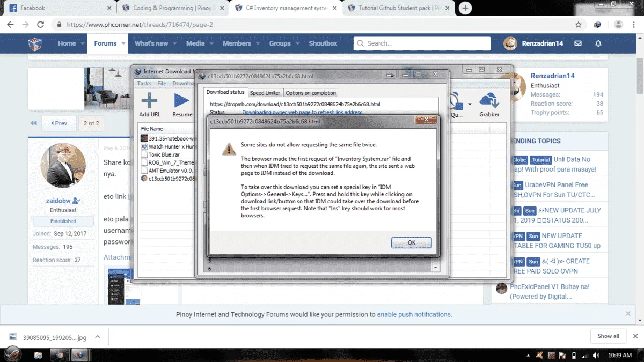
Task: Dismiss the push notification banner
Action: tap(628, 314)
